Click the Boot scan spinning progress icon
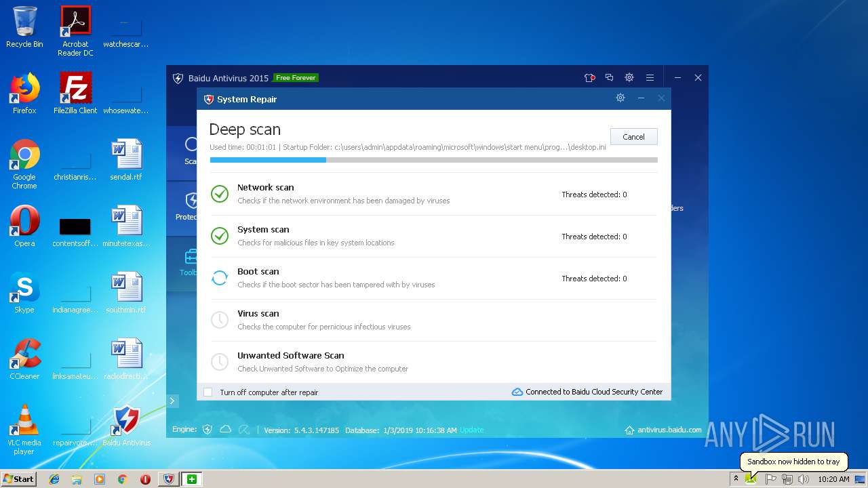 click(x=220, y=278)
